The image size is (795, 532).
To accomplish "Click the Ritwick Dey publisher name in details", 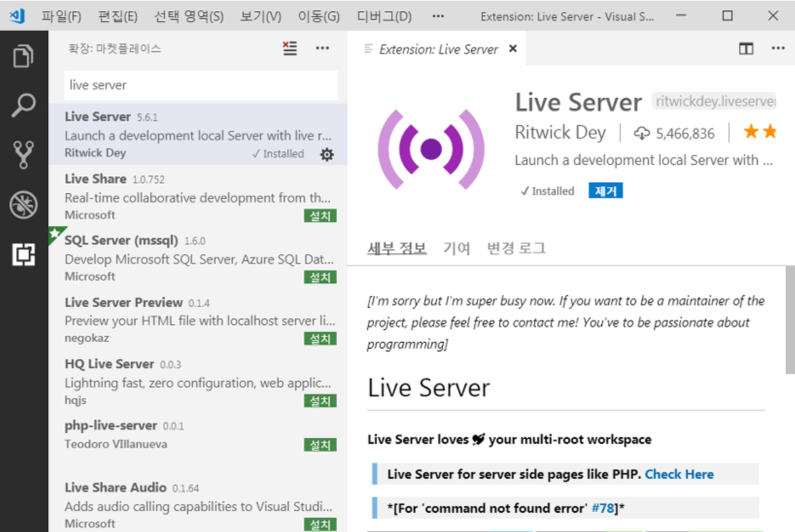I will pos(560,133).
